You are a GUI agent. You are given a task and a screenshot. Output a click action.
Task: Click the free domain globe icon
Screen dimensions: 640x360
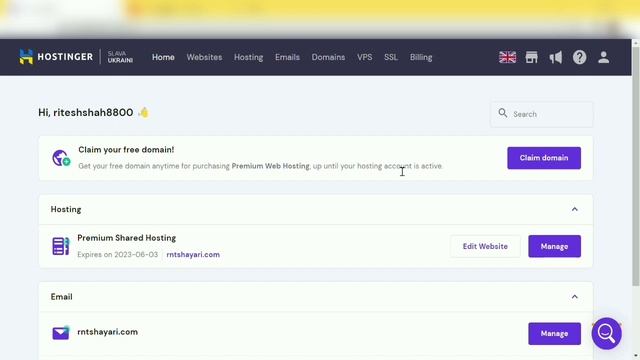(61, 158)
